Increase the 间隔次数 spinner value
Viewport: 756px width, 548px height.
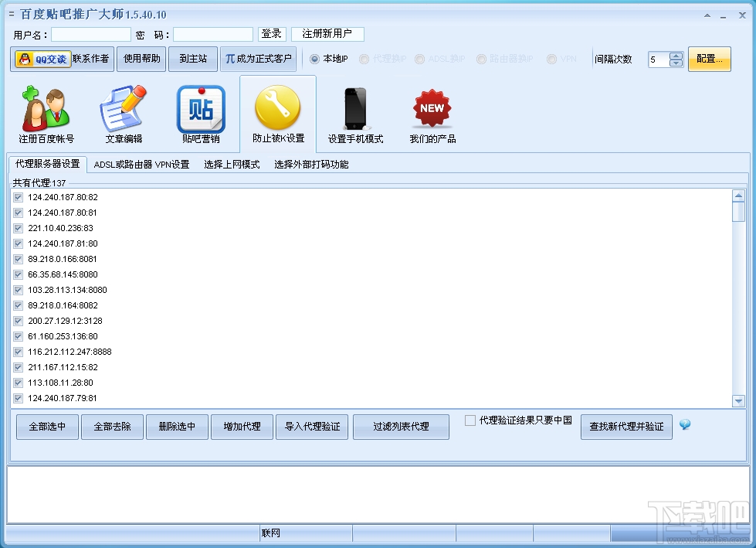tap(676, 56)
